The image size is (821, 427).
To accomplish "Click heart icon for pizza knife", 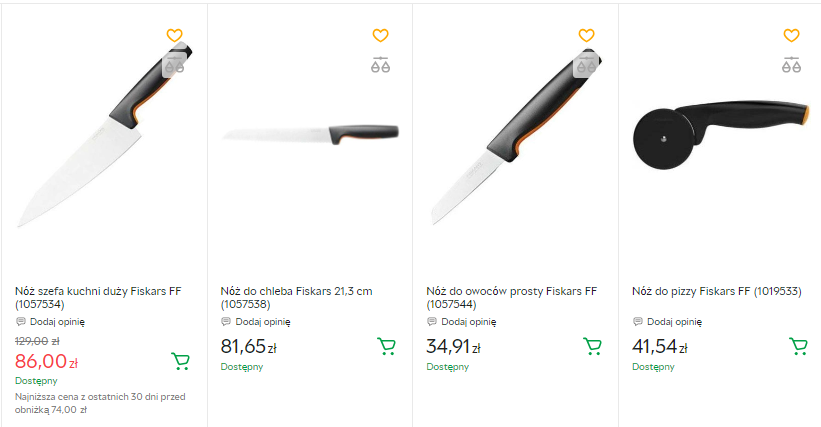I will pos(791,36).
